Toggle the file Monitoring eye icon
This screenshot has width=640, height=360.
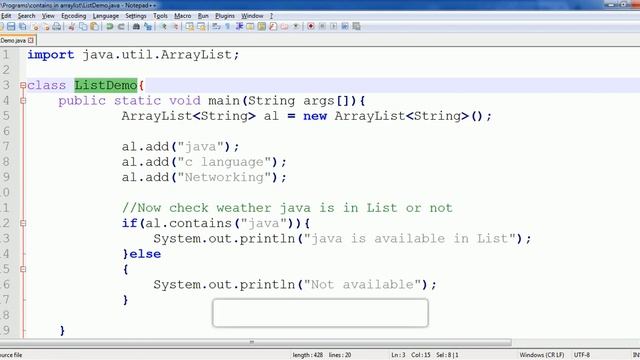(296, 27)
